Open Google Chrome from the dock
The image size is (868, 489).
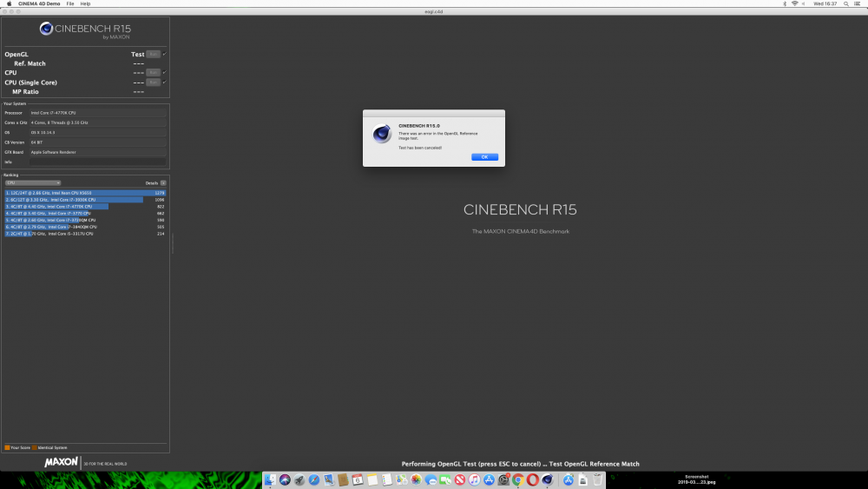point(518,479)
